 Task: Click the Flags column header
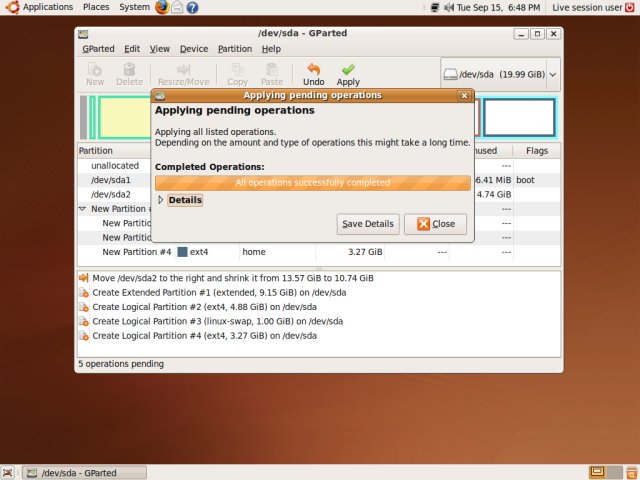click(537, 151)
